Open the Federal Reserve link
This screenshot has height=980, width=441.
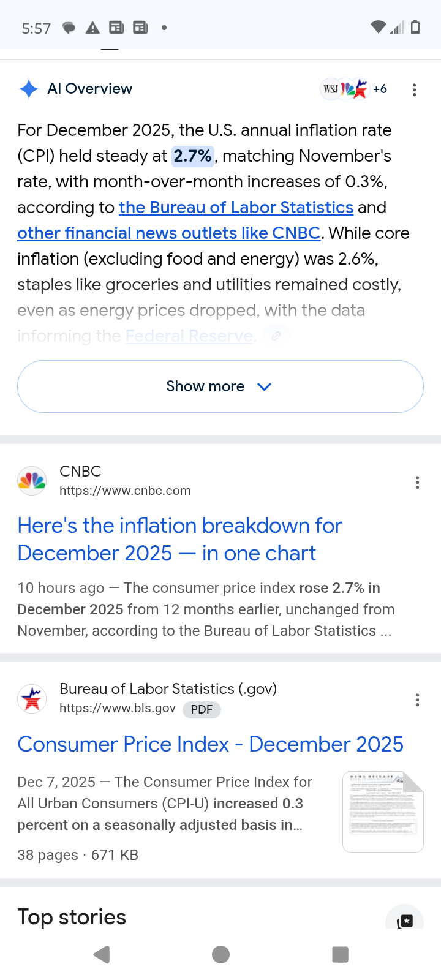point(189,336)
